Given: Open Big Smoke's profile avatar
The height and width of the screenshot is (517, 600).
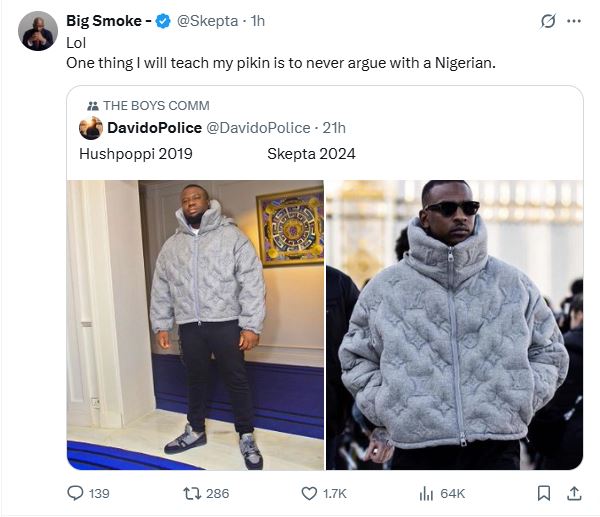Looking at the screenshot, I should tap(38, 31).
